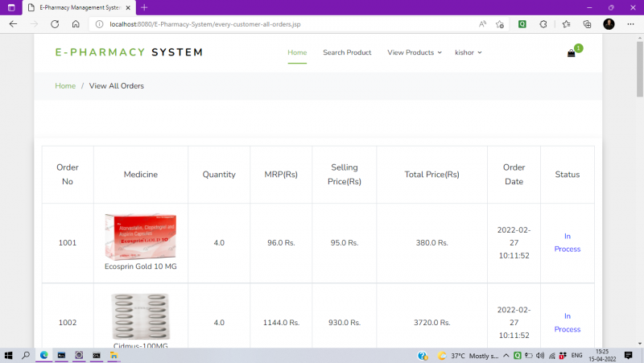Click the Ecosprin Gold 10 MG image
Viewport: 644px width, 363px height.
point(140,237)
